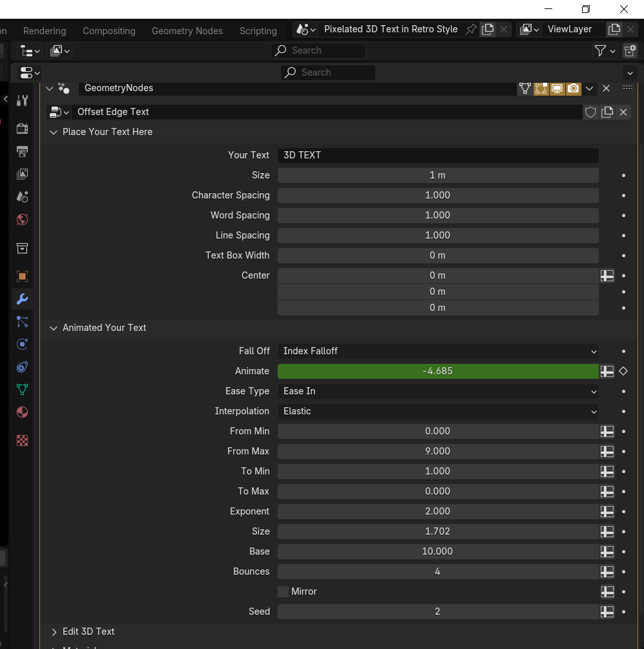Switch to the Rendering workspace tab
The image size is (644, 649).
[45, 30]
